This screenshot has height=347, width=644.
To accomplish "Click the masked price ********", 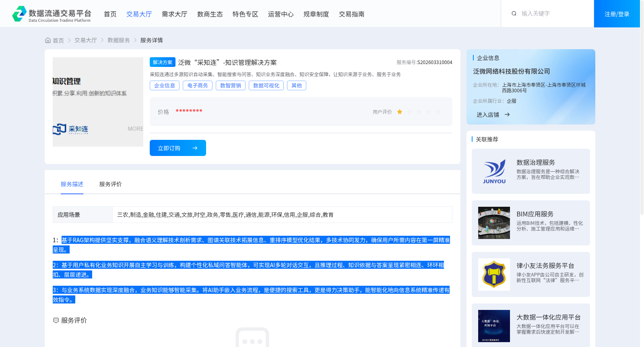I will pyautogui.click(x=189, y=111).
